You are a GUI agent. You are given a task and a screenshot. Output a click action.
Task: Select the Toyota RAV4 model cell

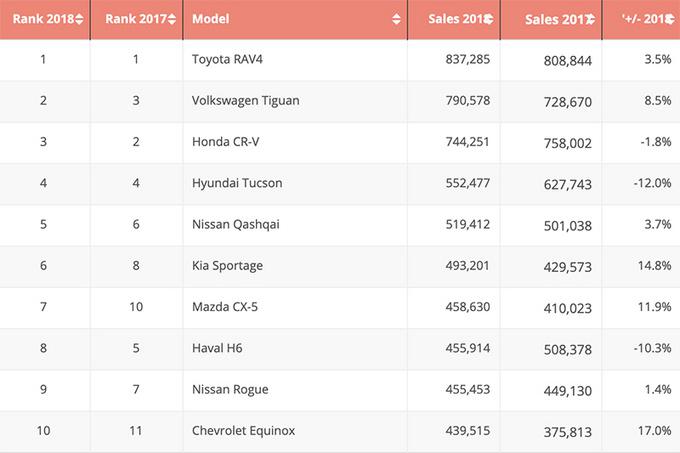click(228, 60)
